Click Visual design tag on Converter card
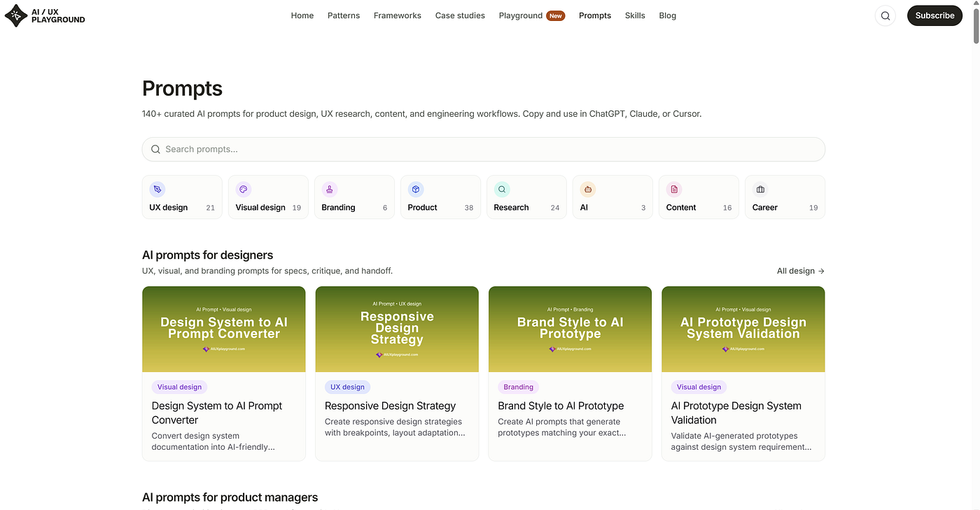 179,387
